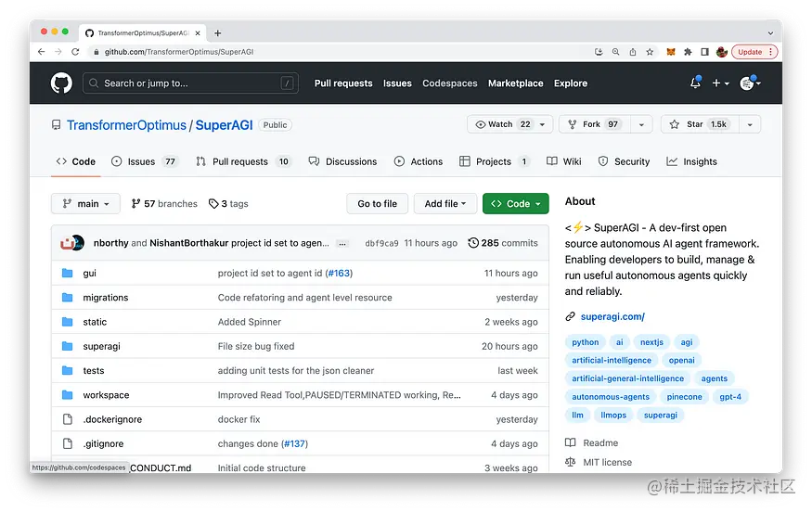812x512 pixels.
Task: Switch to the Security tab
Action: (x=624, y=161)
